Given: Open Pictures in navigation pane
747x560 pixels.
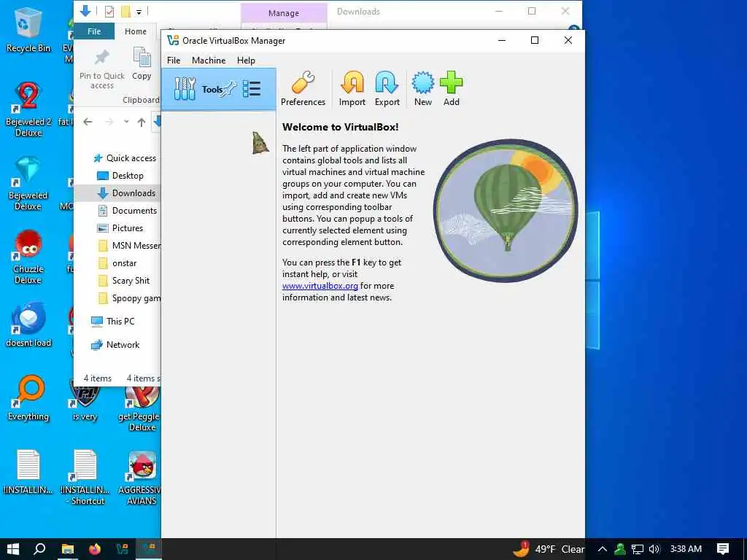Looking at the screenshot, I should [x=120, y=228].
